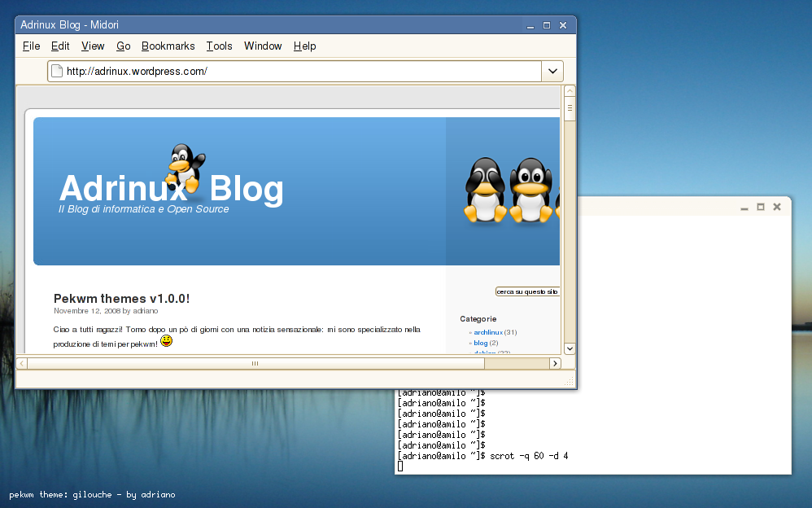Open the File menu in Midori
Image resolution: width=812 pixels, height=508 pixels.
[x=31, y=46]
